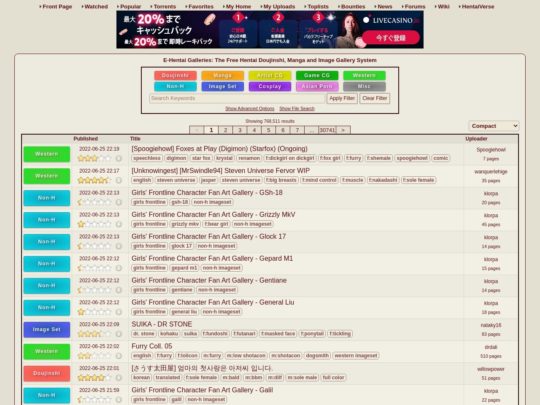Click the next page arrow in pagination
The width and height of the screenshot is (540, 405).
point(343,130)
